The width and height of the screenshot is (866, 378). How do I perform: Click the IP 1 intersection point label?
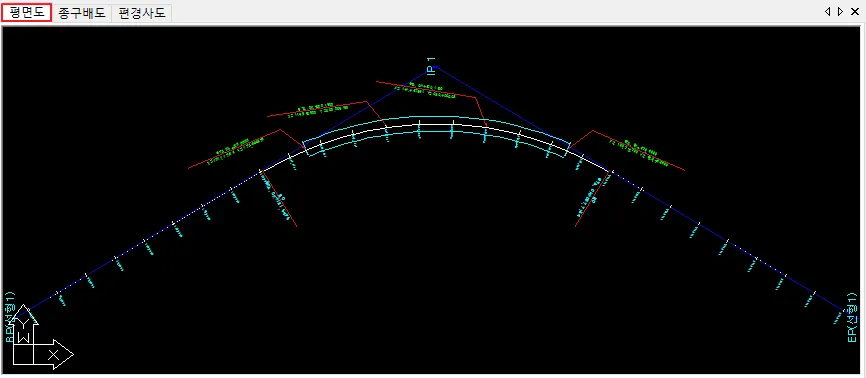[x=431, y=65]
